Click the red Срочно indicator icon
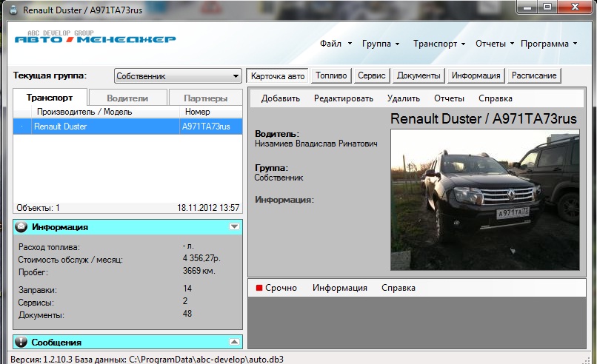597x364 pixels. [259, 288]
